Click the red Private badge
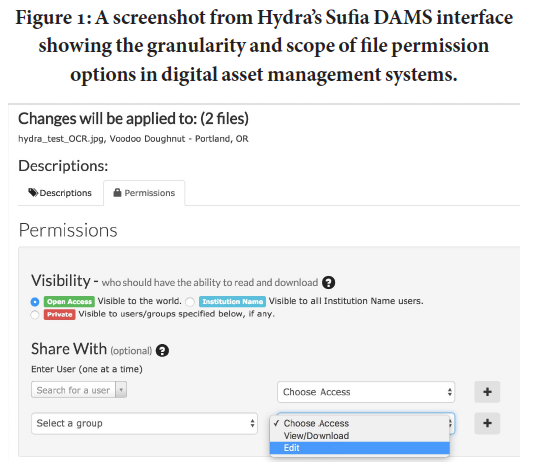The height and width of the screenshot is (474, 541). point(59,314)
